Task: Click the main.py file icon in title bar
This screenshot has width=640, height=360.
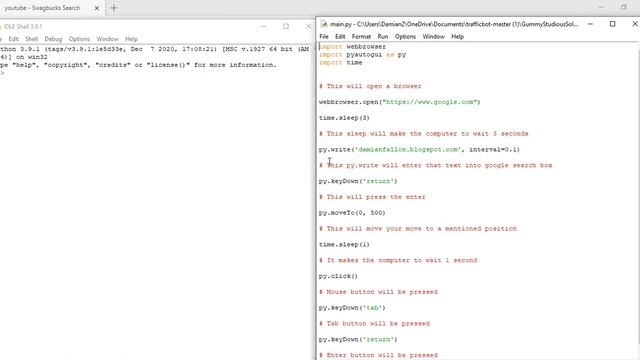Action: 324,24
